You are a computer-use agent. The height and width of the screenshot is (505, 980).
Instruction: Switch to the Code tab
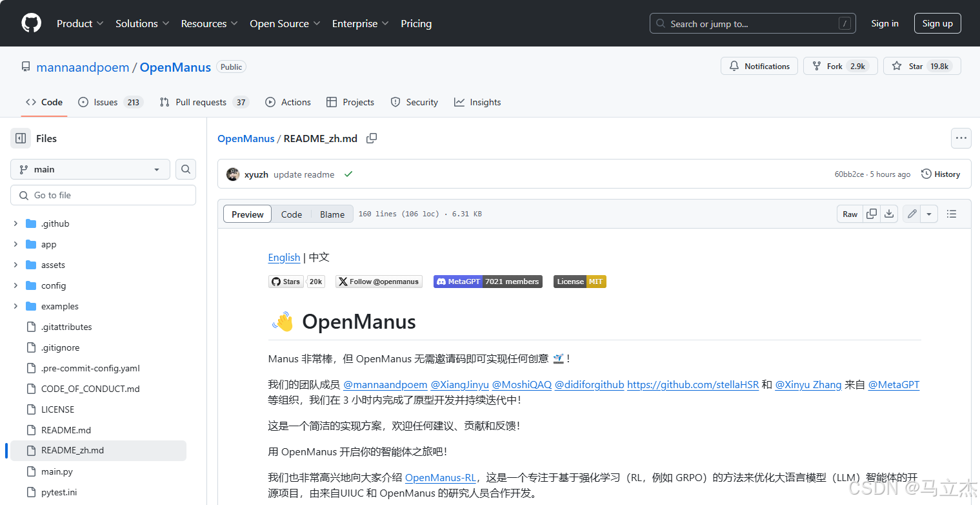[44, 102]
